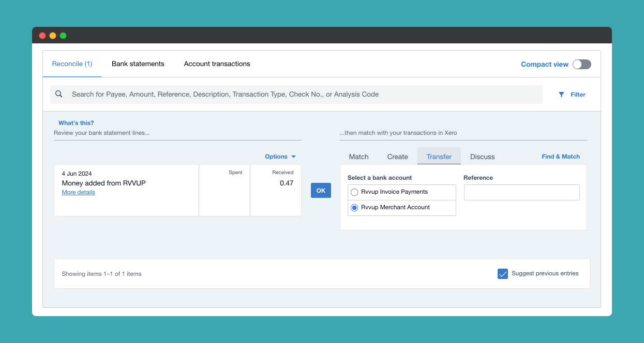The height and width of the screenshot is (343, 644).
Task: Select the Transfer tab
Action: point(439,157)
